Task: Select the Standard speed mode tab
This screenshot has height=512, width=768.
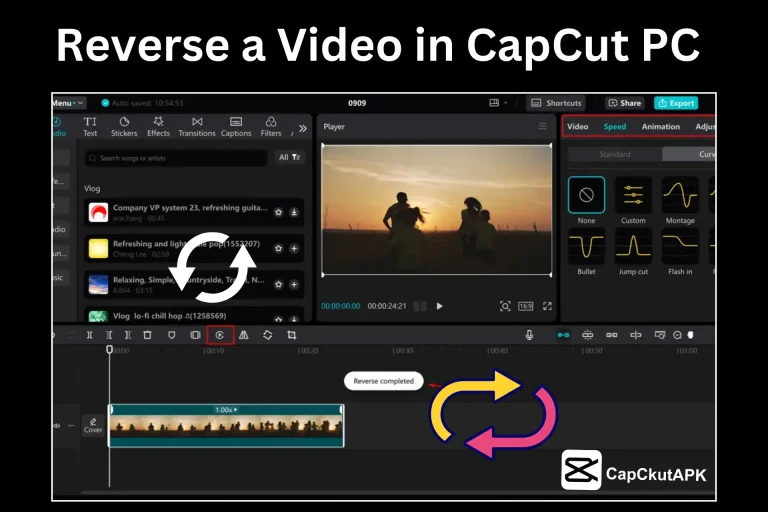Action: click(x=615, y=154)
